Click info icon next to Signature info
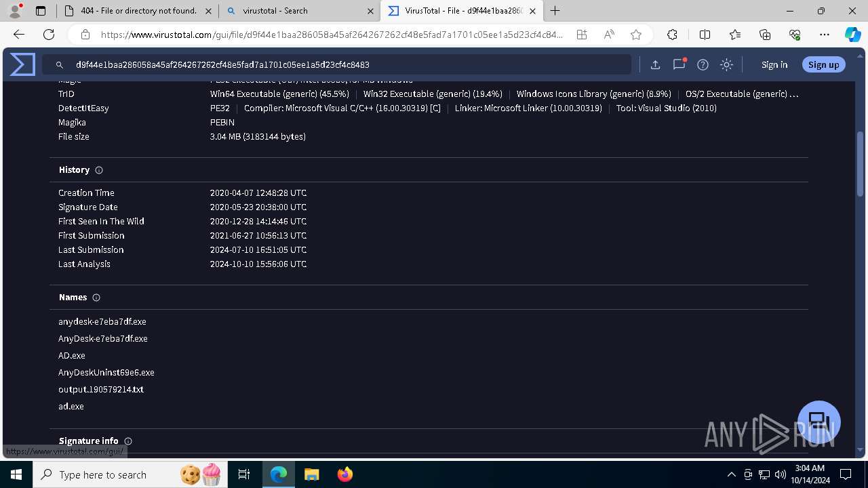Image resolution: width=868 pixels, height=488 pixels. pyautogui.click(x=128, y=441)
